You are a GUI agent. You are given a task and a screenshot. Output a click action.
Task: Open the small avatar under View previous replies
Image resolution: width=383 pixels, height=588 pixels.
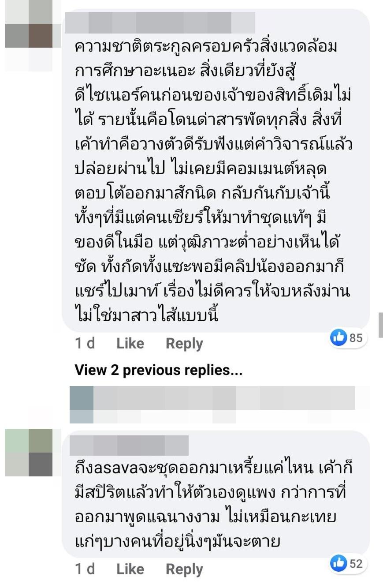[82, 404]
